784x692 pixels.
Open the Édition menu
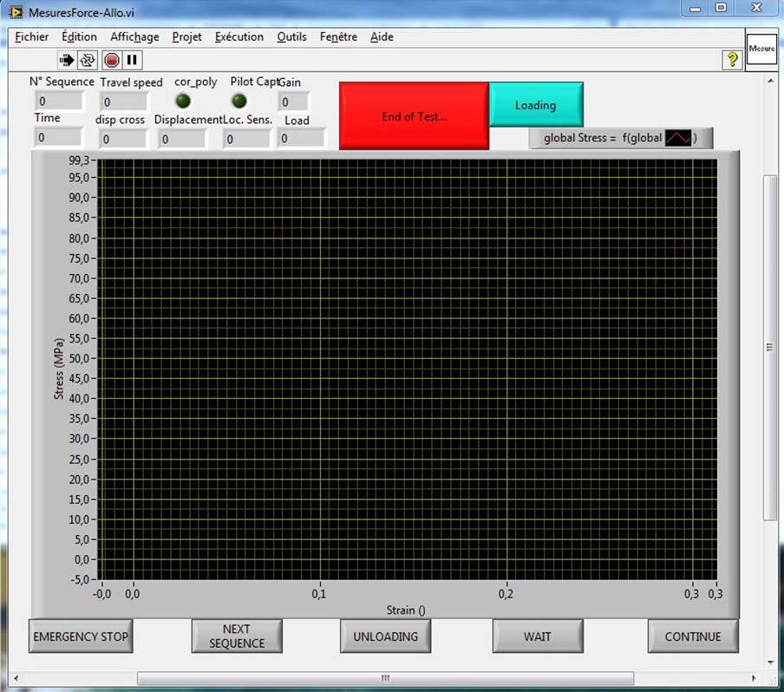coord(79,36)
